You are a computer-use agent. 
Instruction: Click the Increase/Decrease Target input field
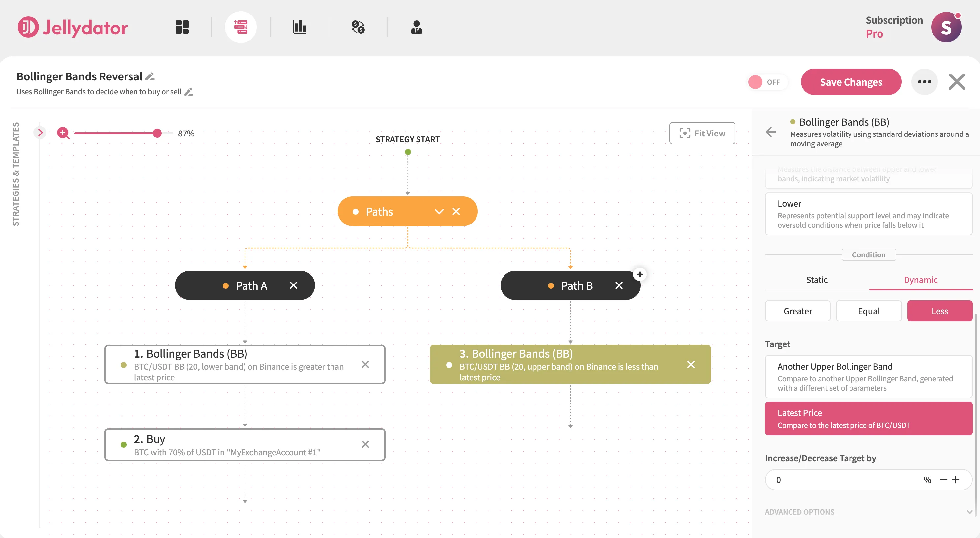tap(869, 480)
